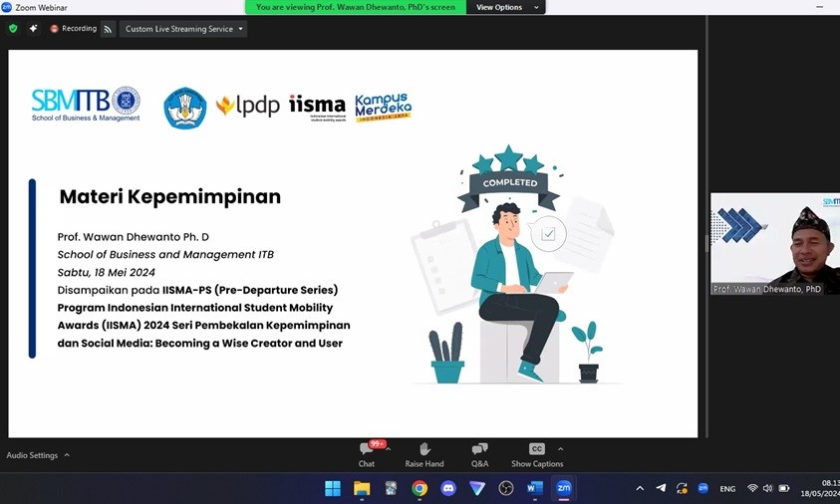Click the AI Companion sparkle icon
The width and height of the screenshot is (840, 504).
33,28
